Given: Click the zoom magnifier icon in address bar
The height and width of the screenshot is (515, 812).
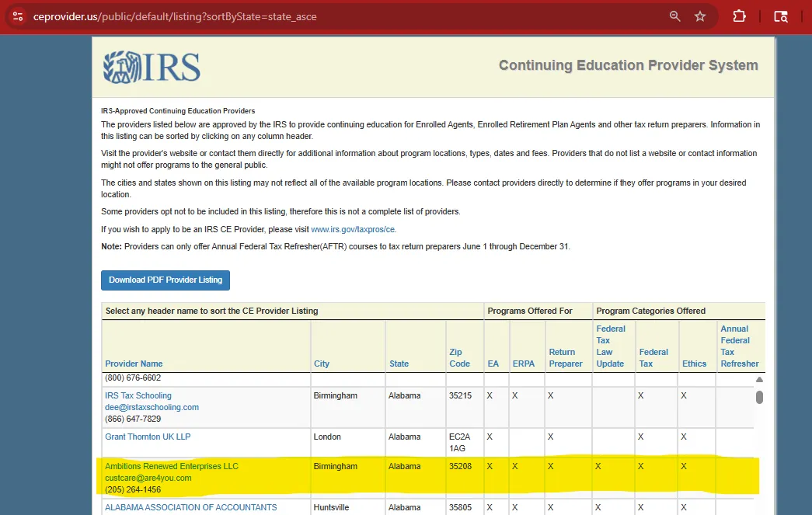Looking at the screenshot, I should point(675,16).
